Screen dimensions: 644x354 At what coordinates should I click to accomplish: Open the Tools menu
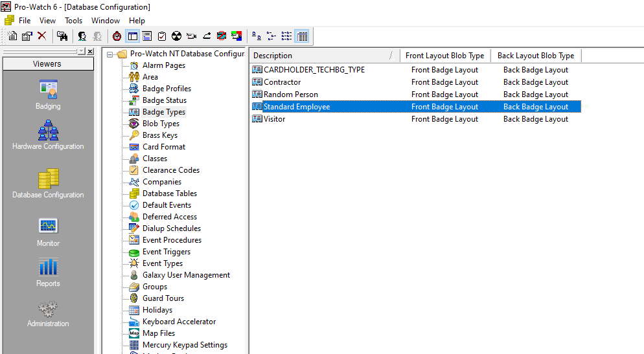click(x=73, y=21)
